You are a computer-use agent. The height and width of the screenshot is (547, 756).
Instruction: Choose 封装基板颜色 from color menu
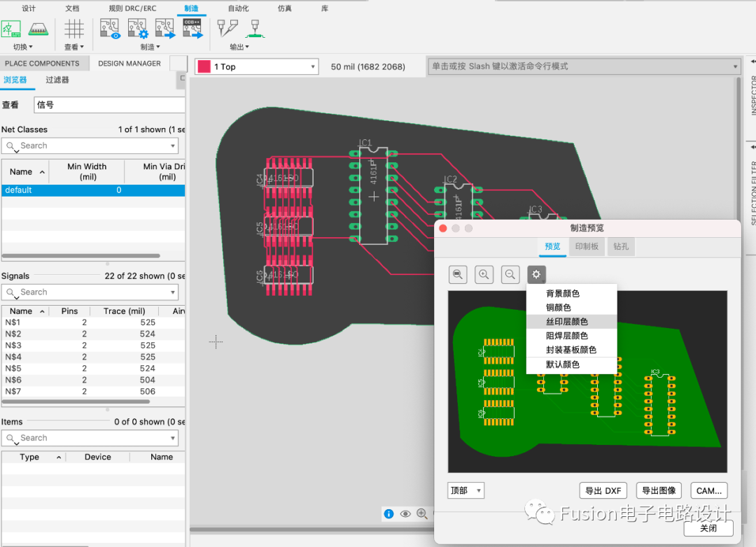[x=572, y=350]
